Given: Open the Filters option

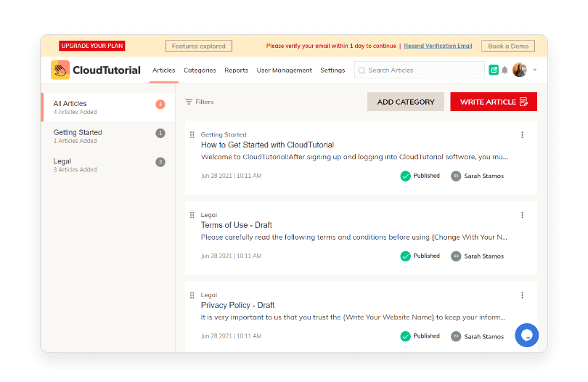Looking at the screenshot, I should point(200,102).
